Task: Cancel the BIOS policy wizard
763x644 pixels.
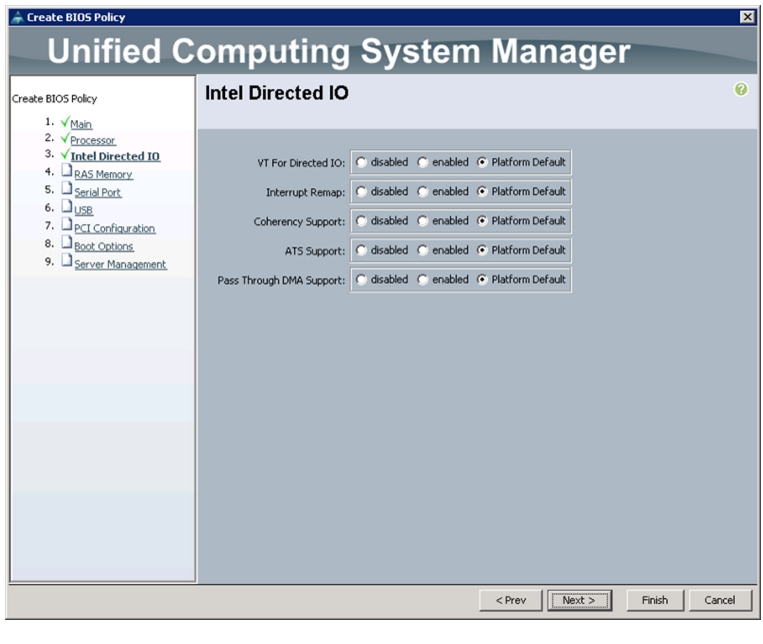Action: click(720, 600)
